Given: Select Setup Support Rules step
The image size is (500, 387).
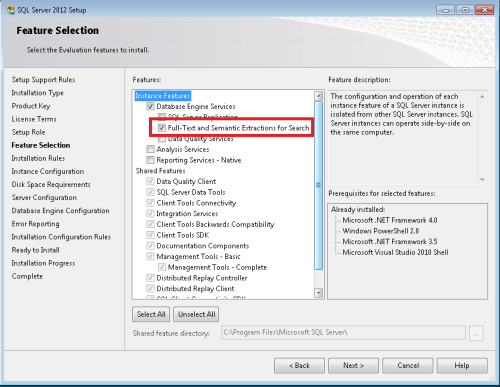Looking at the screenshot, I should [x=43, y=80].
